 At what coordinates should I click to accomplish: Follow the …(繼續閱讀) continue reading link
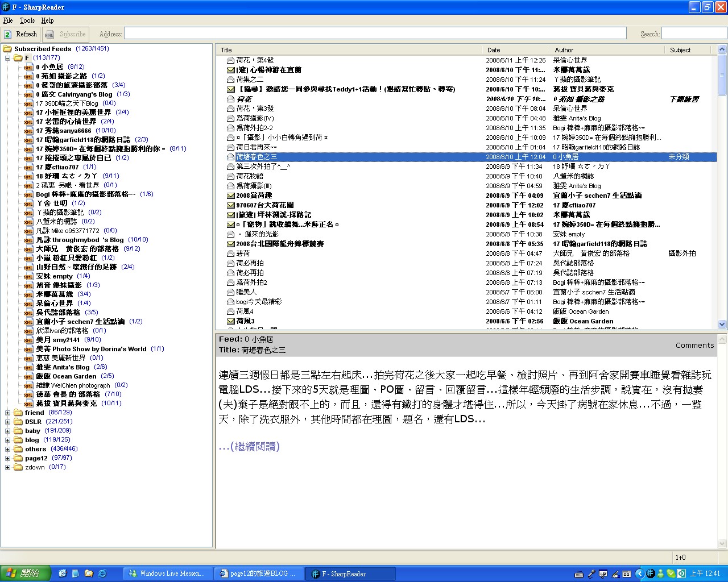[x=249, y=447]
